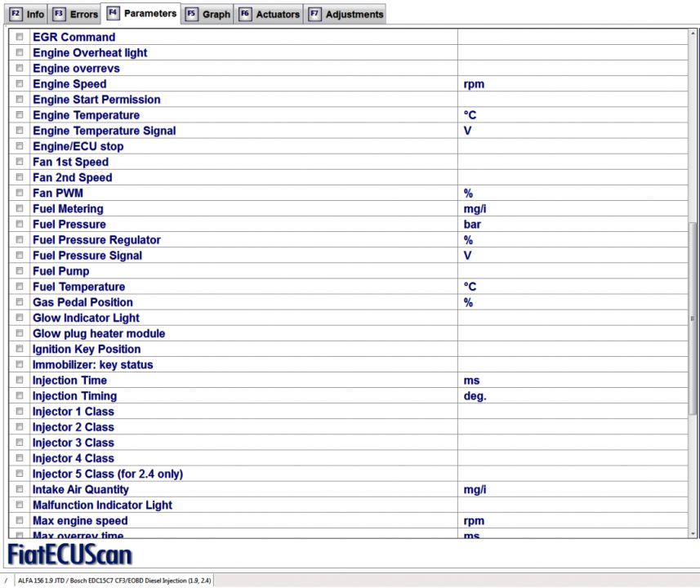Check the EGR Command checkbox
Image resolution: width=700 pixels, height=588 pixels.
(x=20, y=37)
